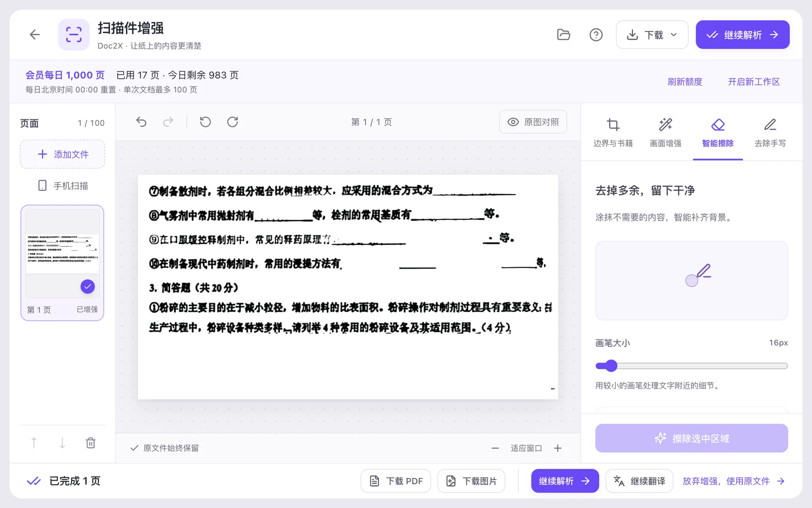This screenshot has height=508, width=812.
Task: Click 下载 PDF button
Action: (396, 481)
